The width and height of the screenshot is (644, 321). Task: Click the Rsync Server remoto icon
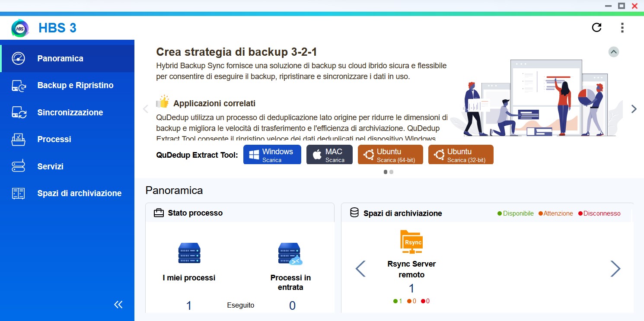click(x=411, y=242)
